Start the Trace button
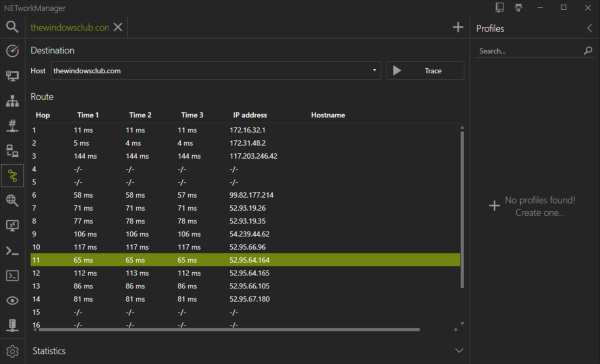The image size is (600, 364). [425, 70]
